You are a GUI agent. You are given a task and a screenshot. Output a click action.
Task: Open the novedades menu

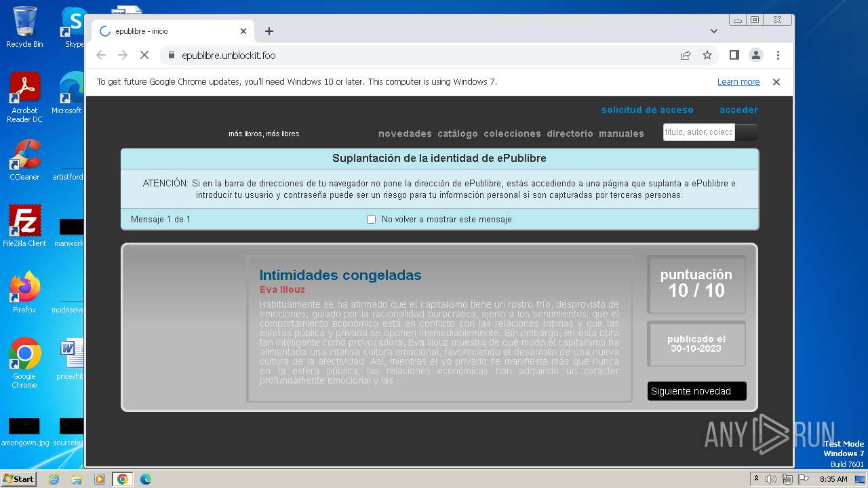[405, 134]
